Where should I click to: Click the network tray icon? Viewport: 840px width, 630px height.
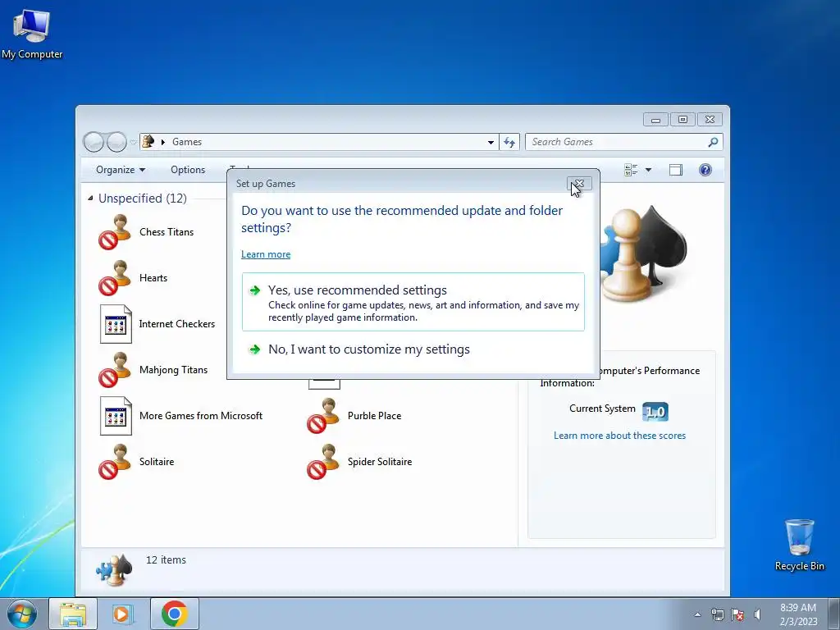point(717,614)
